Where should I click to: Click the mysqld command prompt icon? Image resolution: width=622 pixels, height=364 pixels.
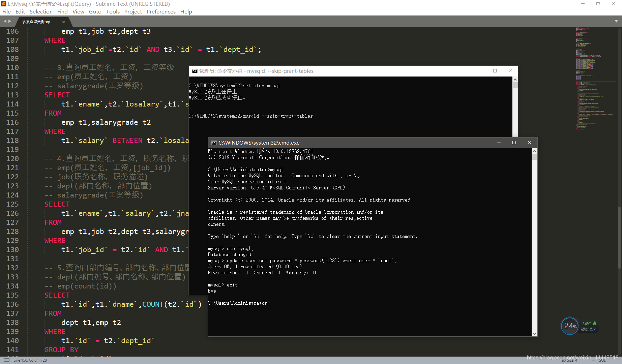click(195, 71)
